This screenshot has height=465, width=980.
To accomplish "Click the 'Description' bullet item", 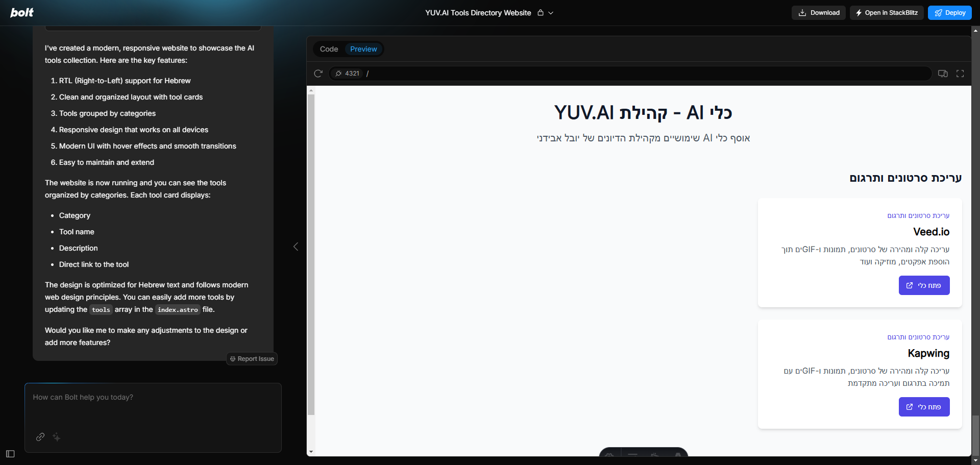I will [78, 248].
